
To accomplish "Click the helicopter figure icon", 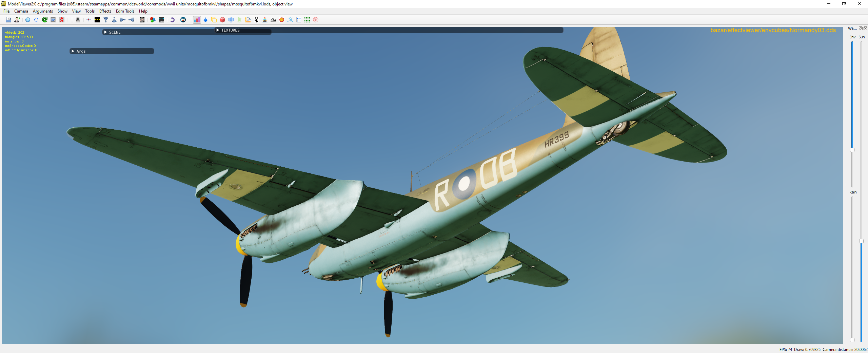I will point(256,20).
